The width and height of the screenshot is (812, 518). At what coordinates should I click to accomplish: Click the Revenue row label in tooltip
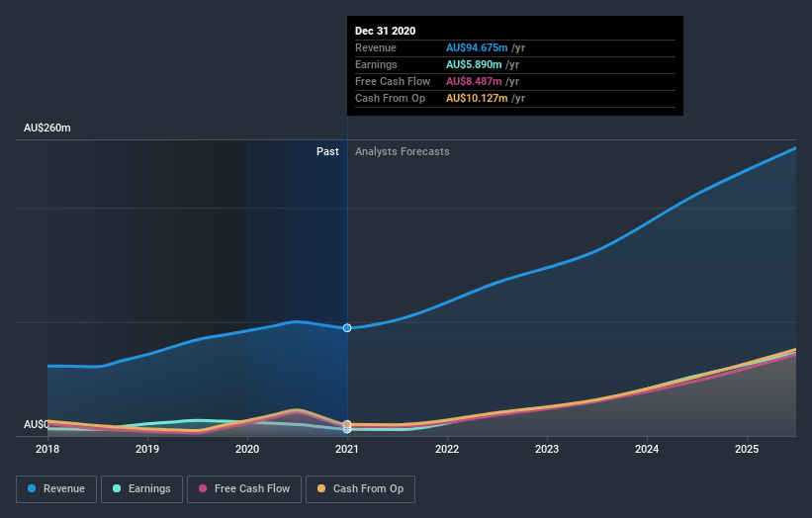(x=376, y=47)
